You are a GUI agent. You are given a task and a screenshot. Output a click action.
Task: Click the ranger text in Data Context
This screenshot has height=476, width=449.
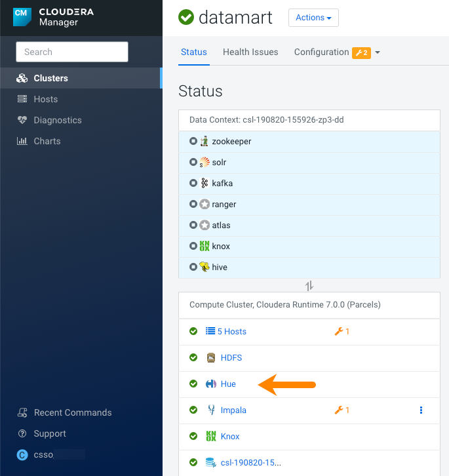[224, 205]
